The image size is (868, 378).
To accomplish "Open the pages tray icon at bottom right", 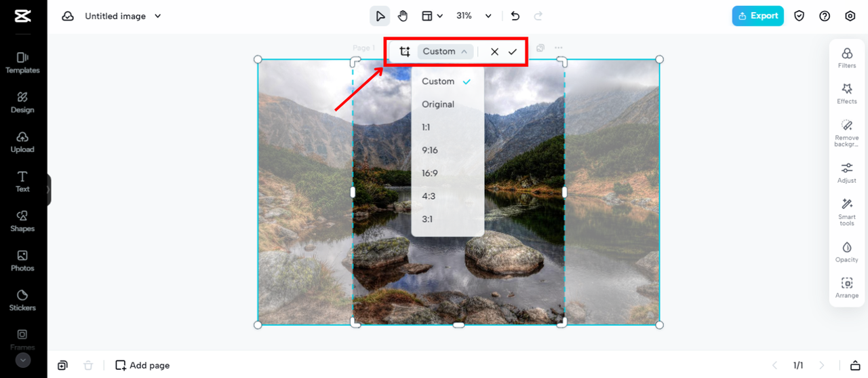I will point(855,365).
